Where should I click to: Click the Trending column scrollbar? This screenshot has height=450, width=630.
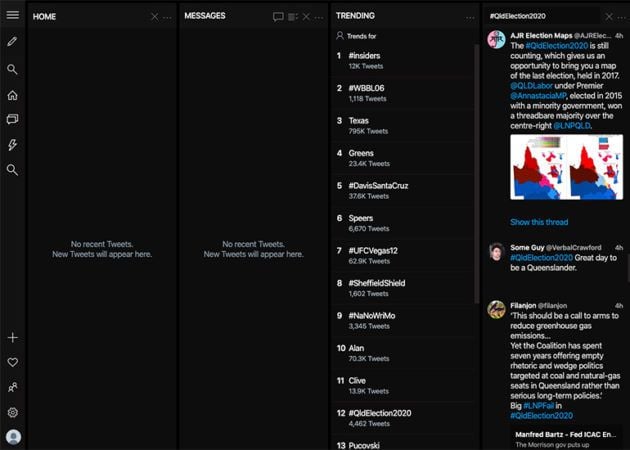click(477, 173)
